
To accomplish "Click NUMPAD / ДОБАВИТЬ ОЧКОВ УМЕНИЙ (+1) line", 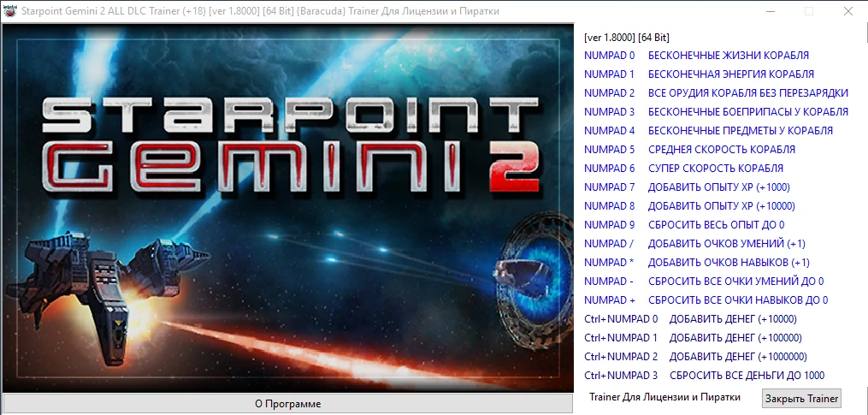I will point(694,244).
